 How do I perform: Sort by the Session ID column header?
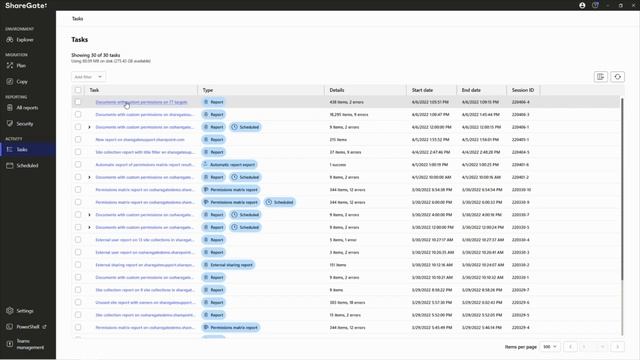(x=523, y=90)
